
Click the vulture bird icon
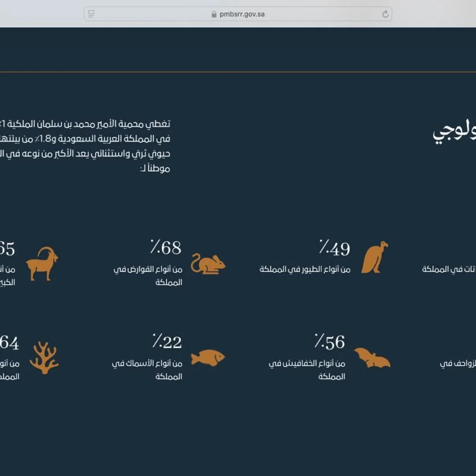pos(375,257)
